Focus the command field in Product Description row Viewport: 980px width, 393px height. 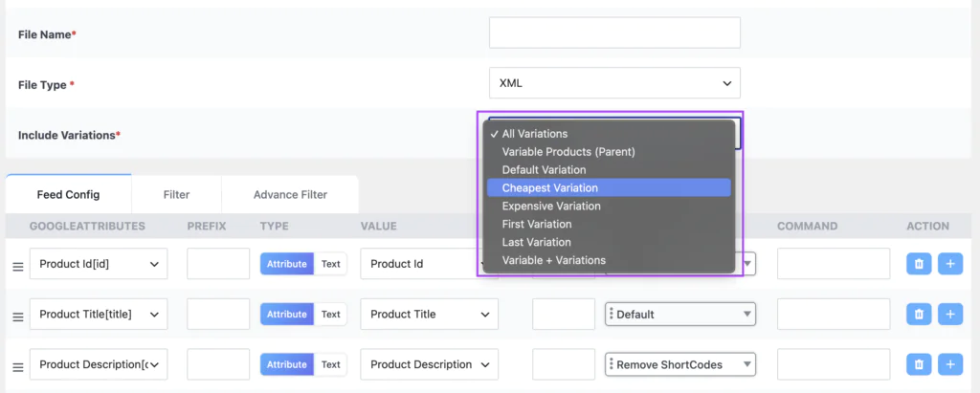(834, 364)
